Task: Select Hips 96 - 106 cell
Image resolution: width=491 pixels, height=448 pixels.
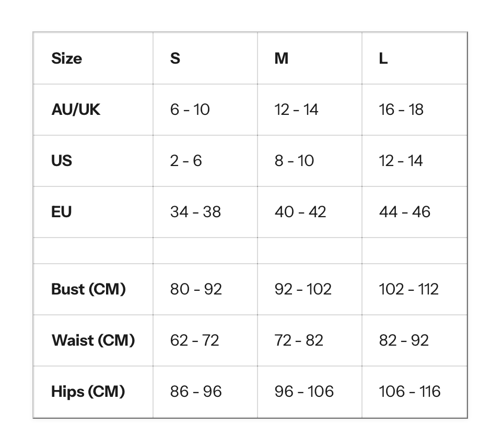Action: [310, 392]
